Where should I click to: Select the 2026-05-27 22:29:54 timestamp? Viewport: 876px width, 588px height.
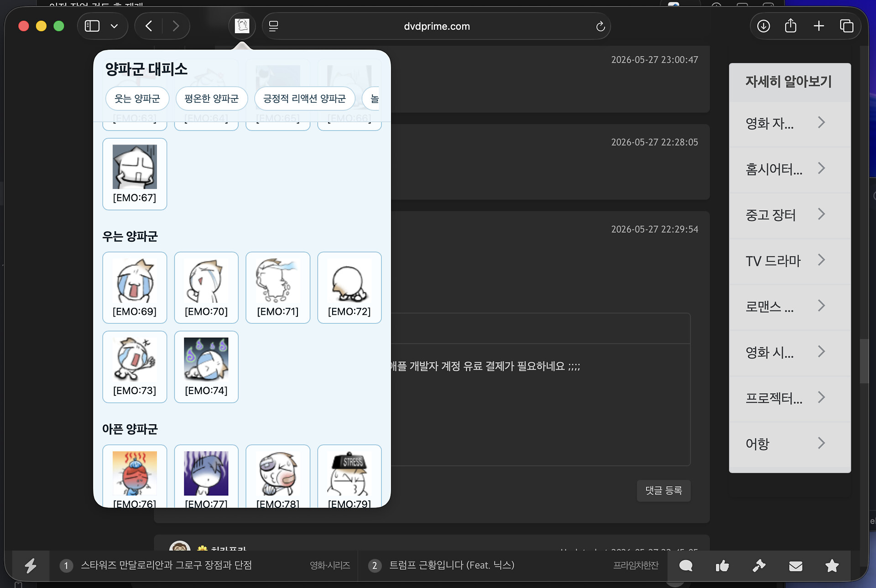[655, 229]
